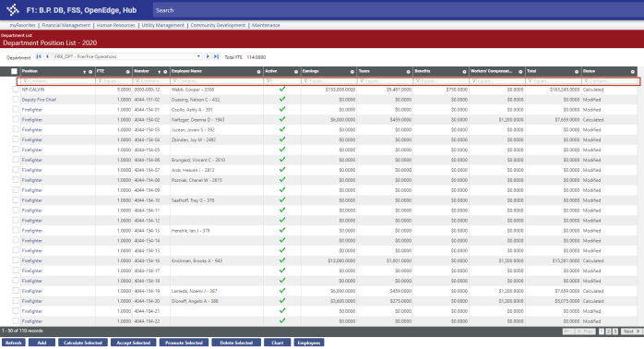Click the Promote Selected button
This screenshot has width=644, height=349.
tap(184, 343)
